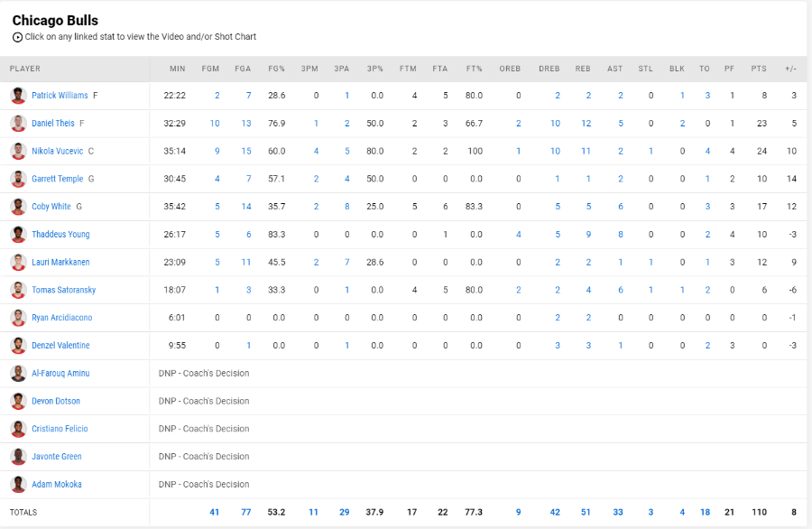
Task: Click the +/- column header
Action: 790,69
